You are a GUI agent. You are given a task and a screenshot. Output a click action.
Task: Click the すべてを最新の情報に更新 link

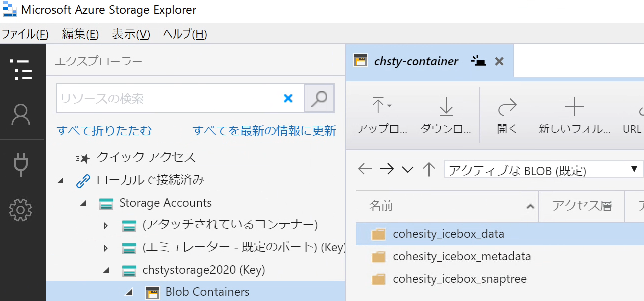(x=265, y=131)
